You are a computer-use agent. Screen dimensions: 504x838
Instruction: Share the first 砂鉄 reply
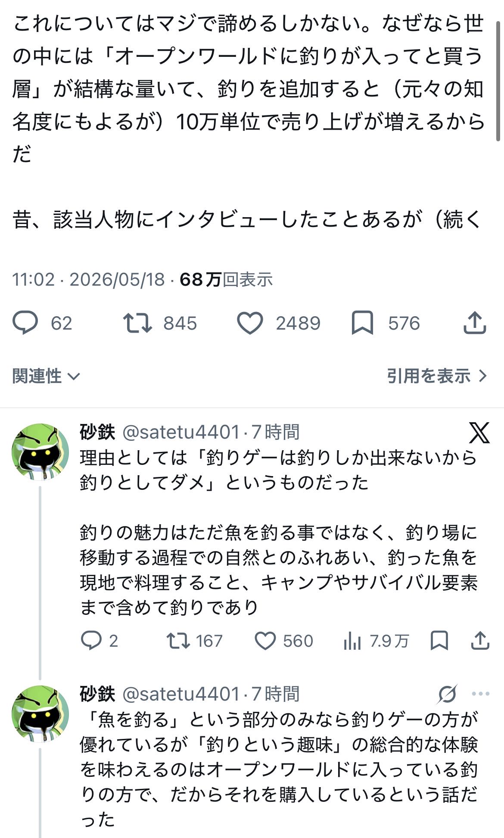pos(480,641)
